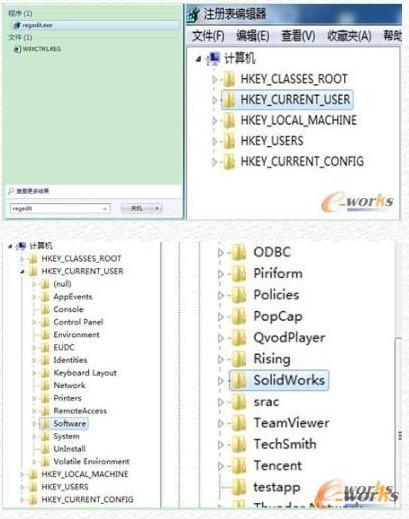The height and width of the screenshot is (519, 409).
Task: Select 计算机 root in the tree with expanded HKEY_CURRENT_USER
Action: click(x=41, y=246)
